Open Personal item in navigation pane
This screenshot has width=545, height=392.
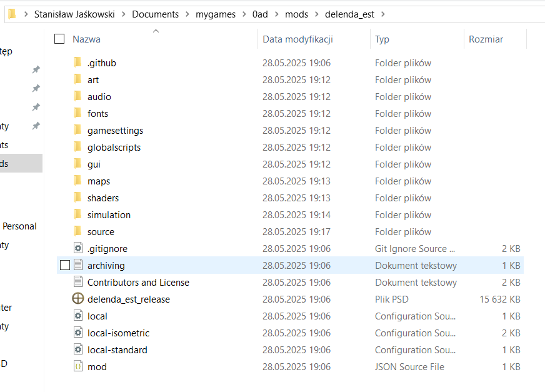click(20, 226)
